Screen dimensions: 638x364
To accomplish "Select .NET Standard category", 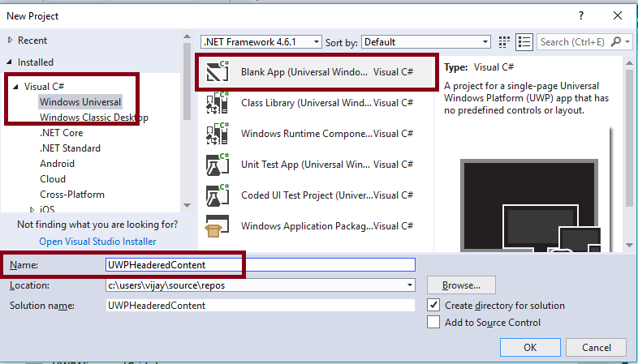I will point(70,148).
